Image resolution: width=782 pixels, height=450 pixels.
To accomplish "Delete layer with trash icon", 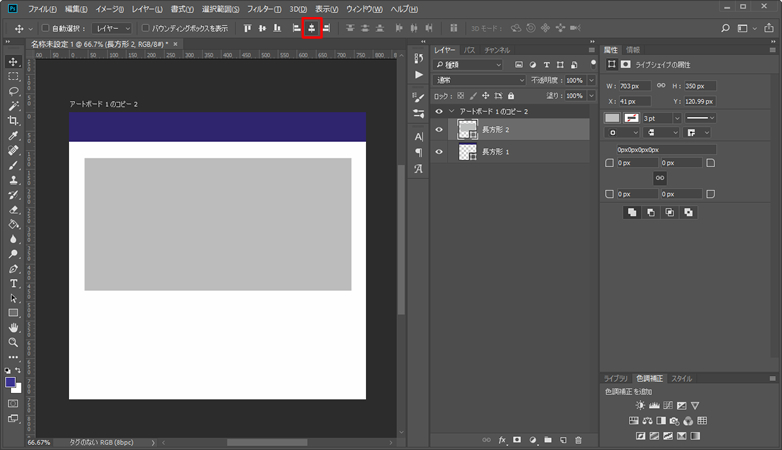I will pyautogui.click(x=579, y=440).
